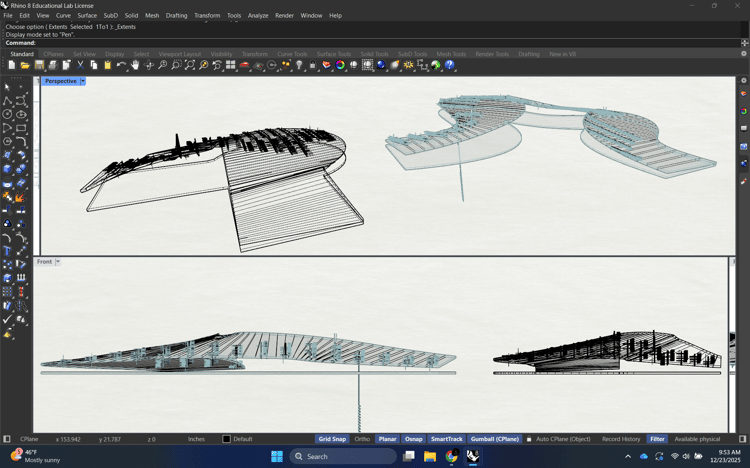Click the light bulb Hide objects icon
The image size is (750, 468).
point(299,65)
